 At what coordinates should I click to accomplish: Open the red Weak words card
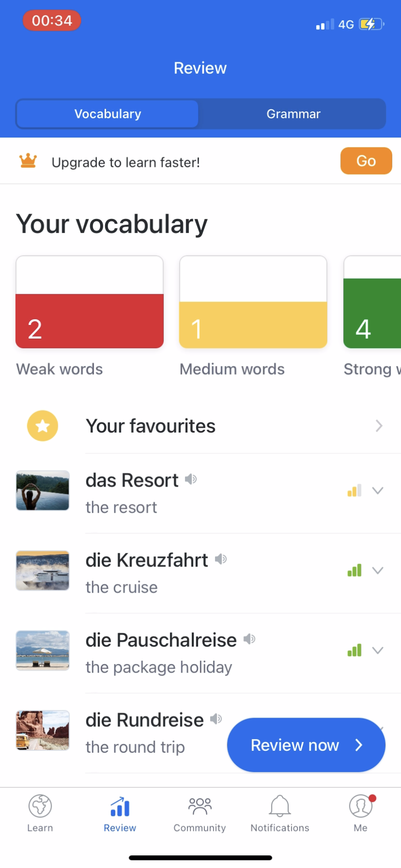coord(90,302)
